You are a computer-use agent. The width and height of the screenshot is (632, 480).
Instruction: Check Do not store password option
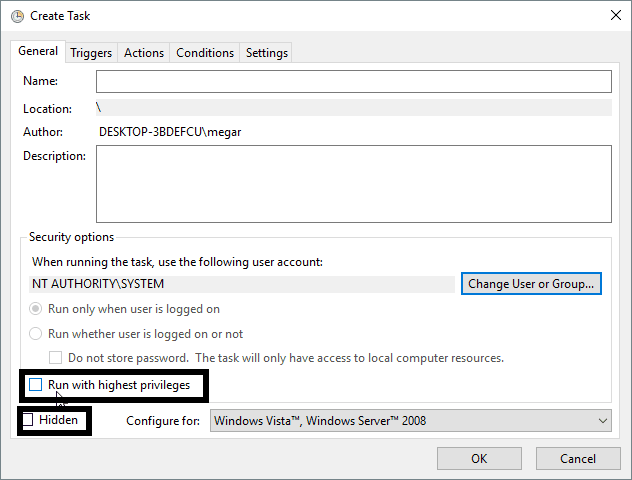57,358
